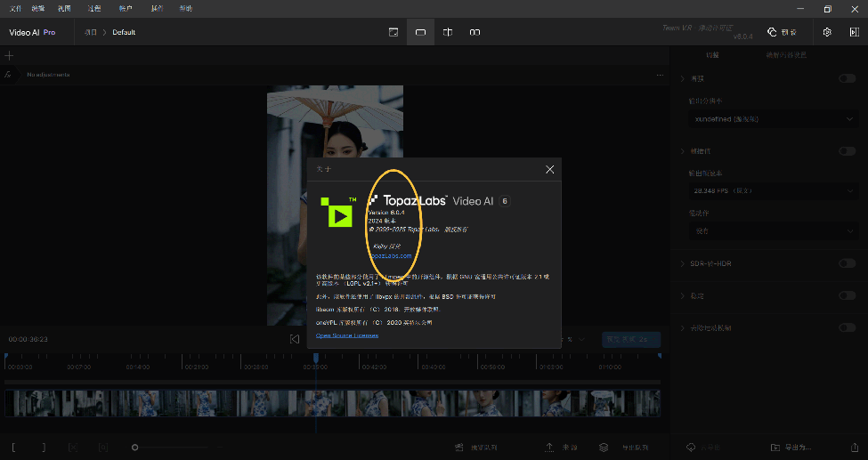Open the preview zoom percent dropdown

click(573, 339)
